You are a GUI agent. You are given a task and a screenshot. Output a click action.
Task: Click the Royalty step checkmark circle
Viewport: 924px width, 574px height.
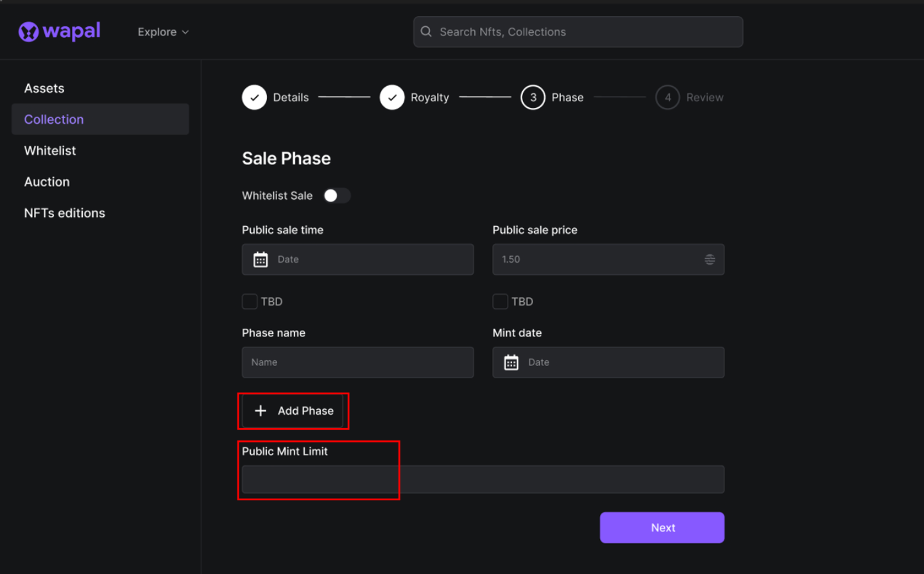coord(392,98)
